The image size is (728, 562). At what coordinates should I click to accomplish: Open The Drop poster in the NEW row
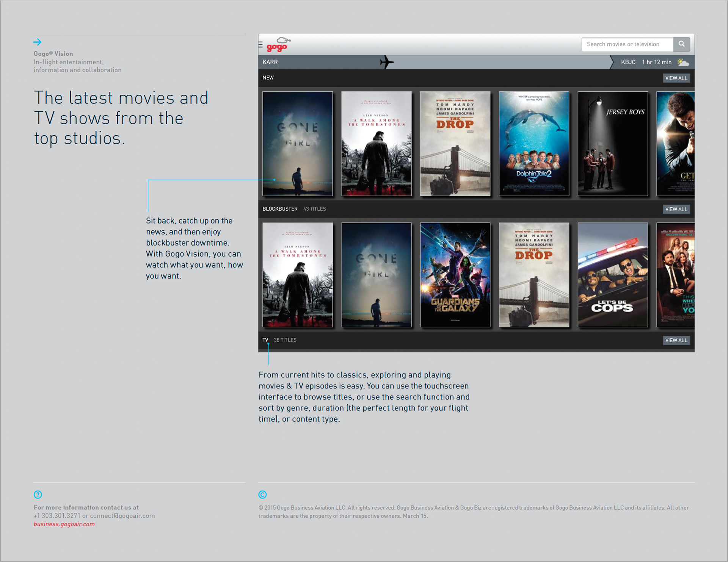click(455, 144)
